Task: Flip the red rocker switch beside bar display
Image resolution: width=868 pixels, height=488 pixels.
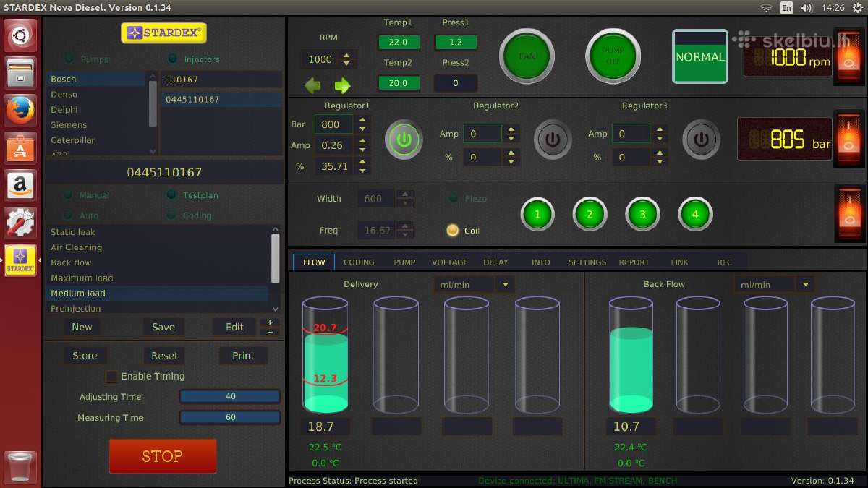Action: pyautogui.click(x=849, y=138)
